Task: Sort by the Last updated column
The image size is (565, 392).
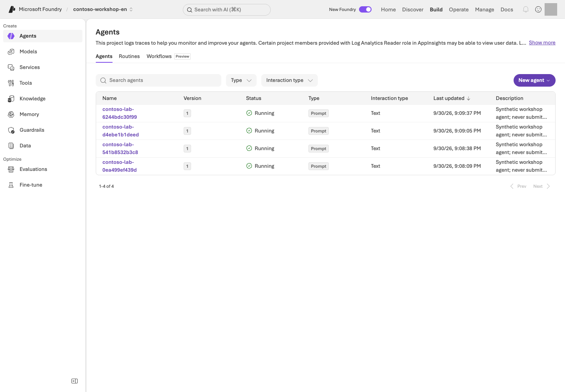Action: [x=452, y=98]
